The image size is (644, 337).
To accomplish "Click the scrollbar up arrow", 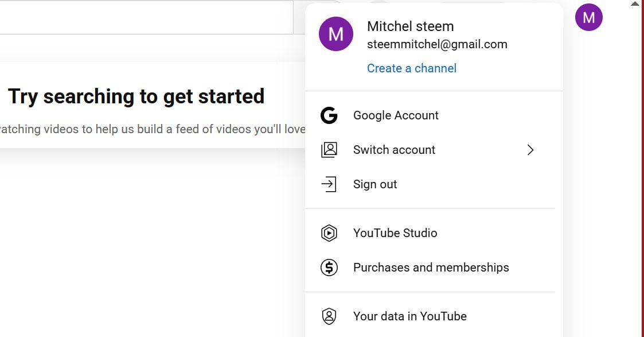I will click(634, 3).
